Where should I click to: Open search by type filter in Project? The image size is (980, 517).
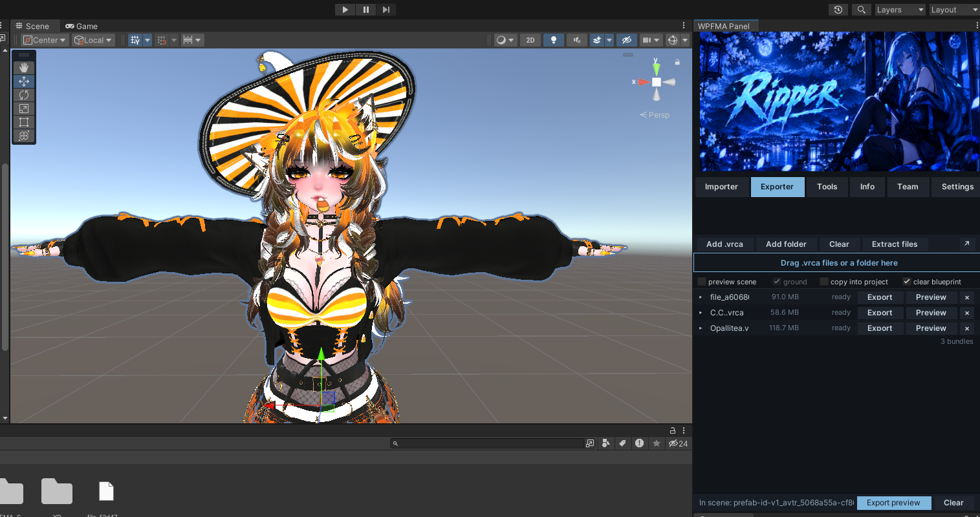(x=605, y=443)
